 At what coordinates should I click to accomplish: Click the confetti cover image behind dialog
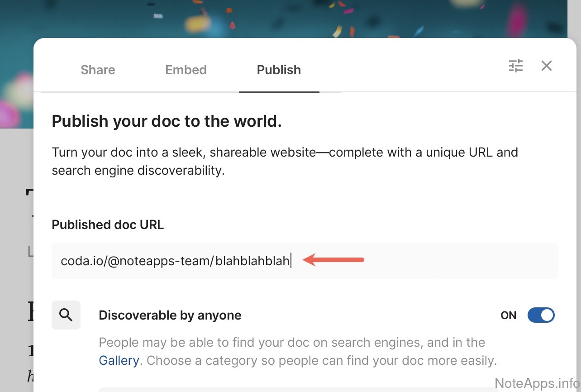click(x=271, y=18)
